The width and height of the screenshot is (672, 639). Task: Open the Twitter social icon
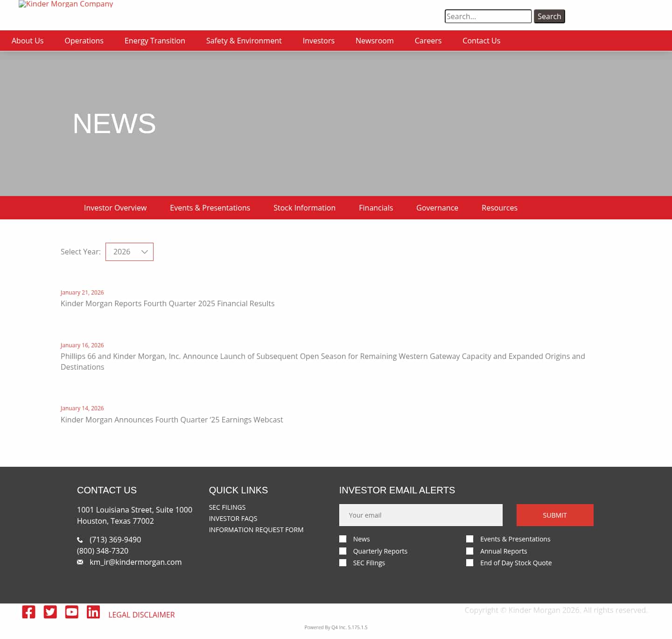pyautogui.click(x=50, y=612)
